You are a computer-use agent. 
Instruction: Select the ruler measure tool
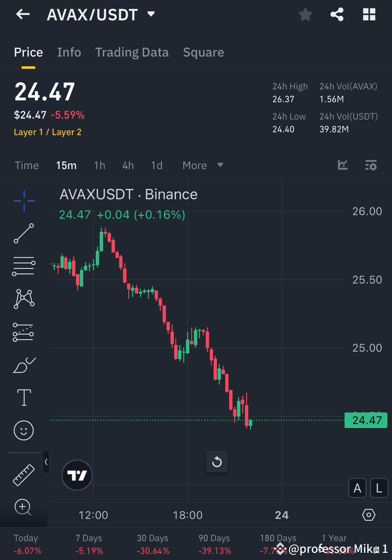click(x=24, y=474)
